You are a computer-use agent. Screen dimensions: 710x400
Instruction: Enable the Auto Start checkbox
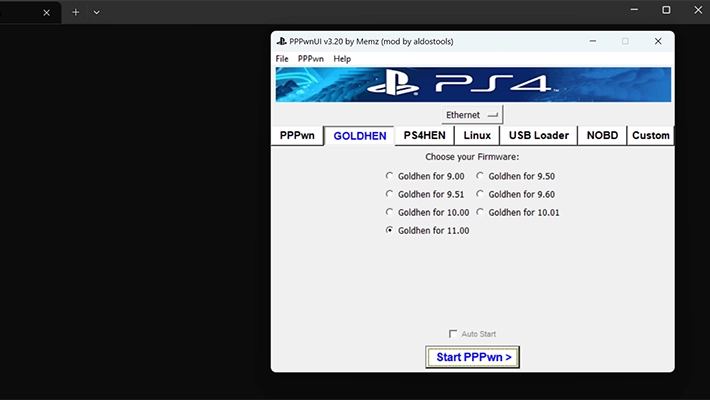[453, 334]
